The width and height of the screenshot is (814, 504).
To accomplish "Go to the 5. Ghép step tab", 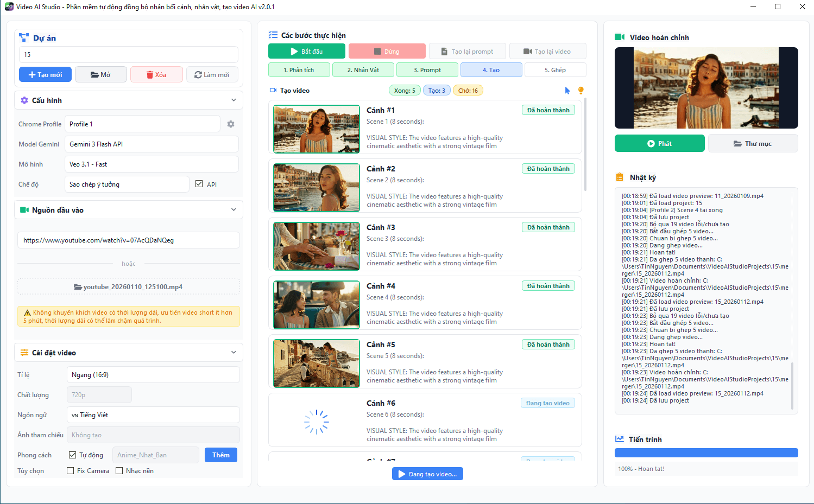I will [554, 70].
